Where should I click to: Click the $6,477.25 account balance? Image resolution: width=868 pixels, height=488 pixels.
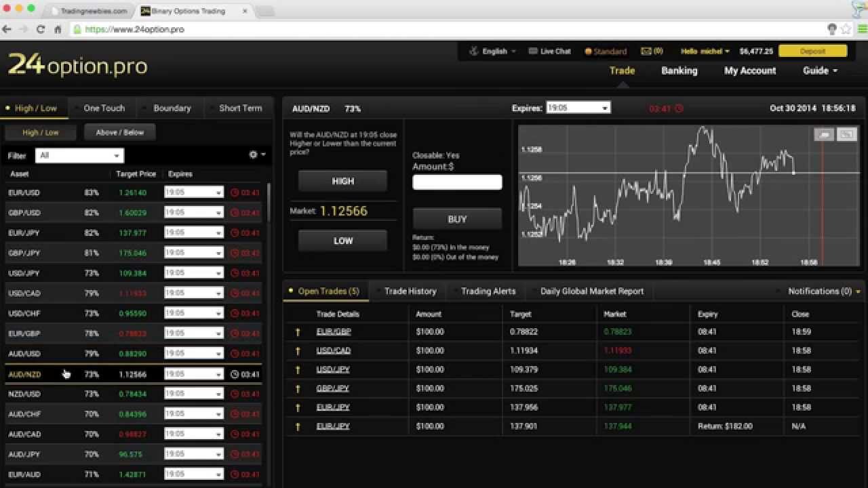point(756,52)
